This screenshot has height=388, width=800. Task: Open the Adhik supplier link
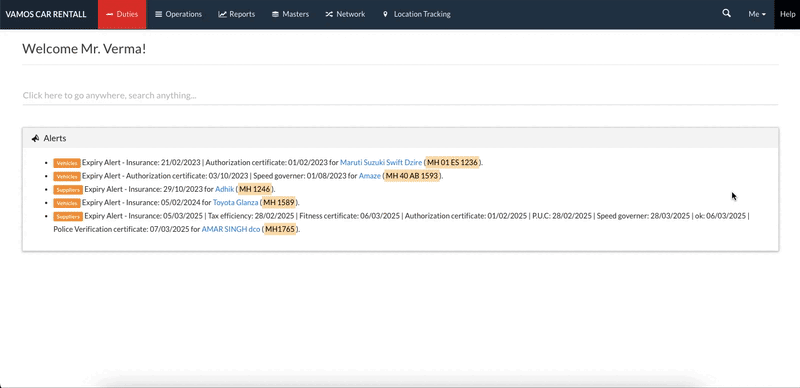(224, 189)
